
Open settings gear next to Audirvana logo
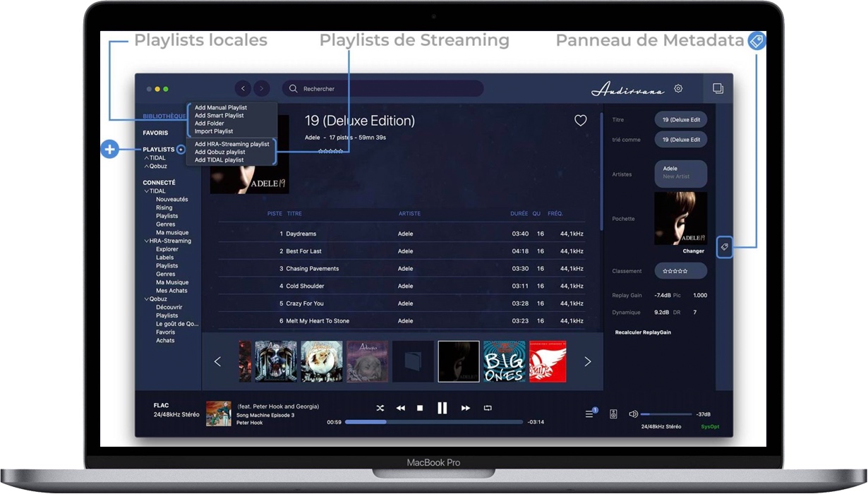click(678, 89)
